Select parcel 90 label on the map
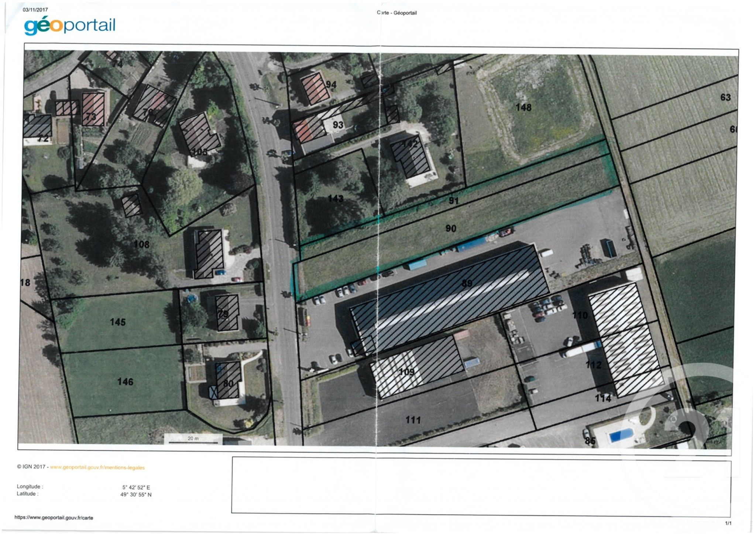This screenshot has width=756, height=534. pyautogui.click(x=451, y=228)
